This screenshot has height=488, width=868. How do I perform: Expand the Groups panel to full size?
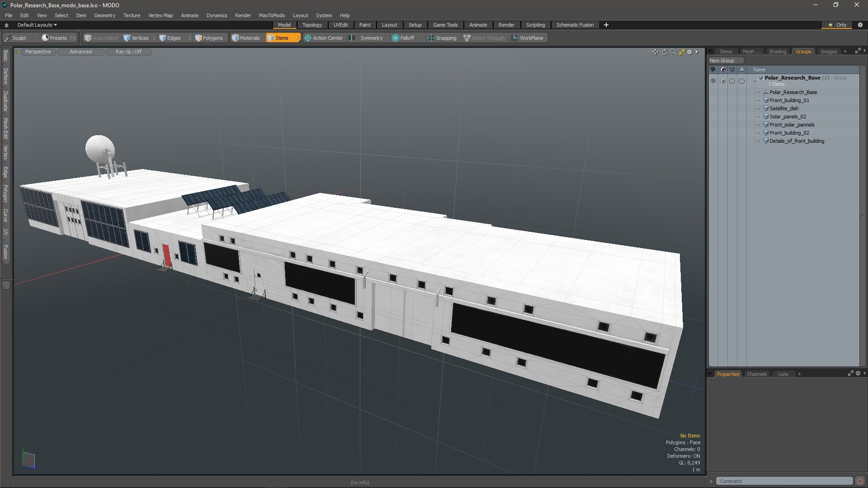(858, 52)
